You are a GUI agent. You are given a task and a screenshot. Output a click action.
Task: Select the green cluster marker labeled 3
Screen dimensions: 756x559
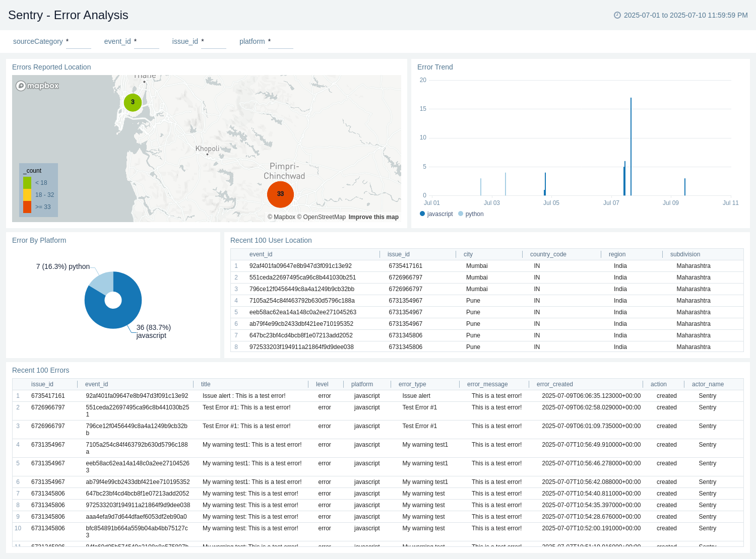click(133, 102)
